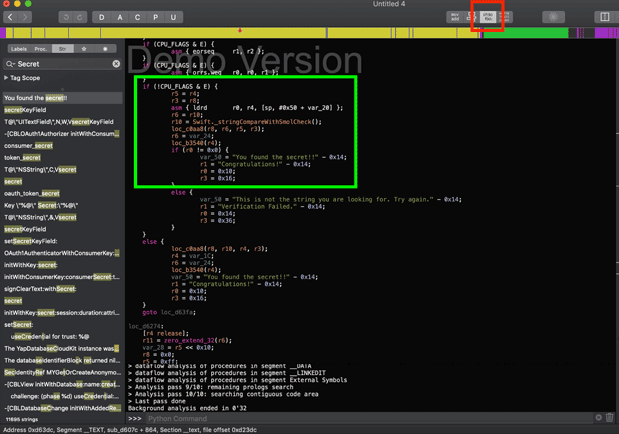Click the round icon beside console trash
This screenshot has height=434, width=619.
pyautogui.click(x=598, y=417)
